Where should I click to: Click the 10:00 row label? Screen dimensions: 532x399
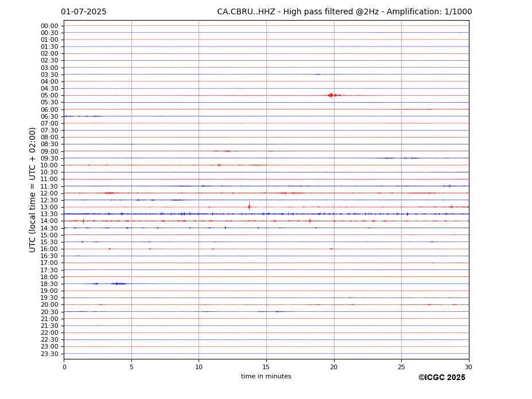pyautogui.click(x=49, y=166)
